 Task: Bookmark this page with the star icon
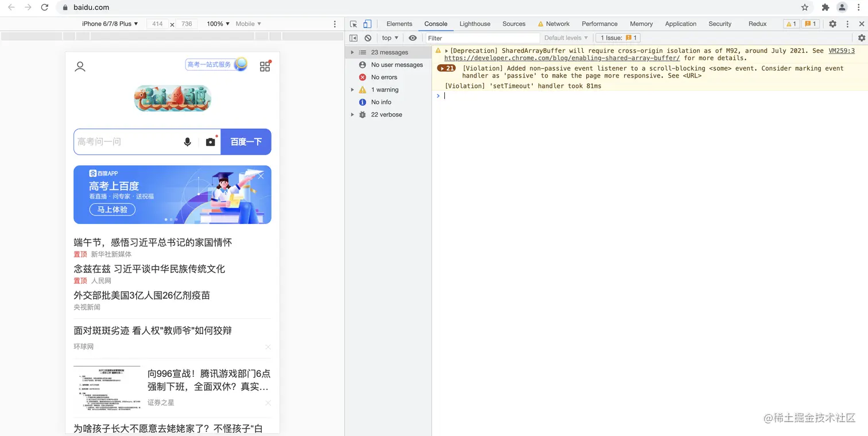[805, 7]
